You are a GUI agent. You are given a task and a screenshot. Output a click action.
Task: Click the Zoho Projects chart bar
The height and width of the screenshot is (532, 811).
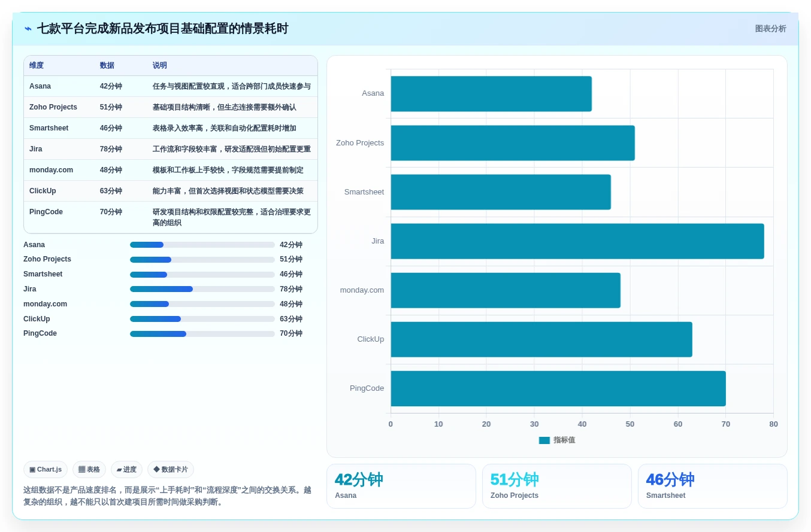pos(513,143)
